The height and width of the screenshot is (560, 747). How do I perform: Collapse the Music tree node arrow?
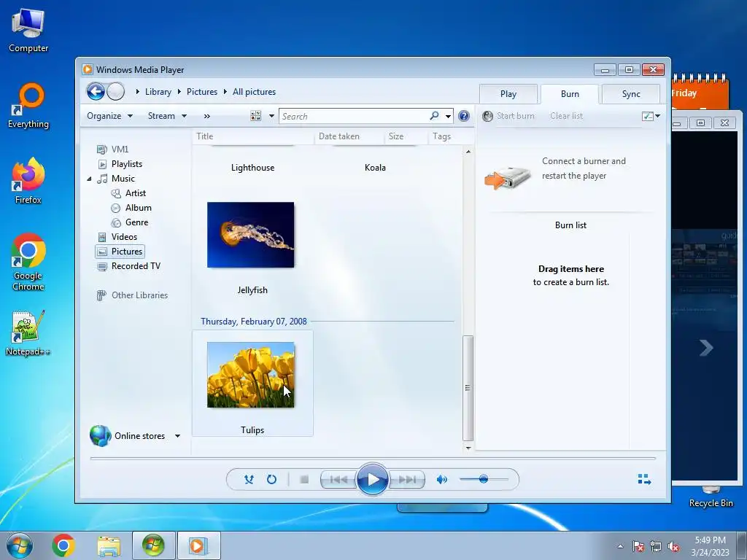point(89,179)
